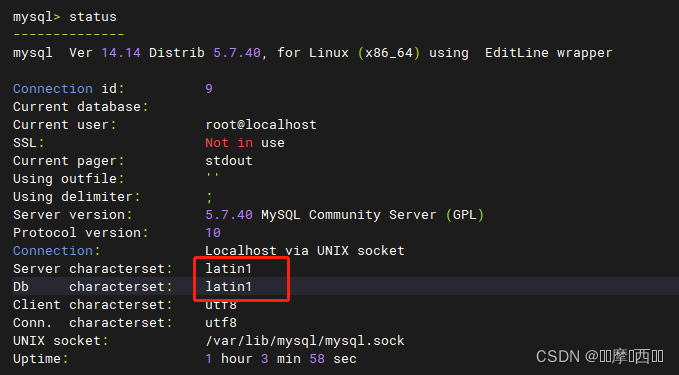Click the 'Connection id:' label
679x375 pixels.
68,89
